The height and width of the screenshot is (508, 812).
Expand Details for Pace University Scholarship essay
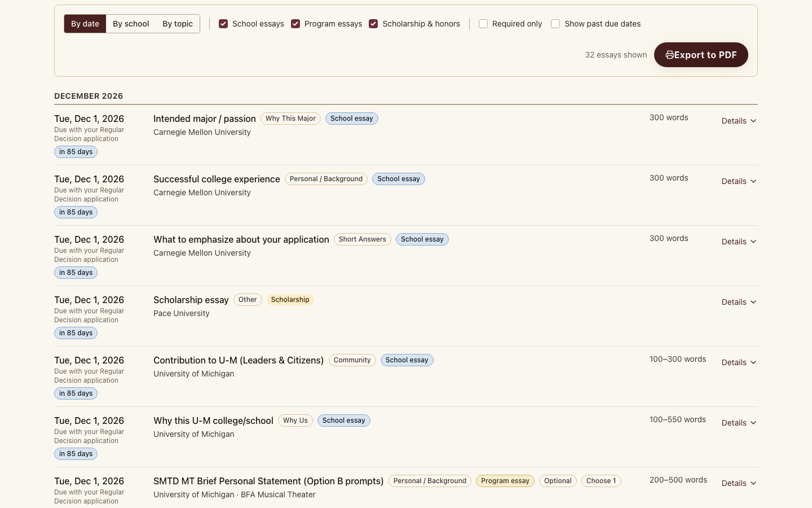tap(739, 302)
